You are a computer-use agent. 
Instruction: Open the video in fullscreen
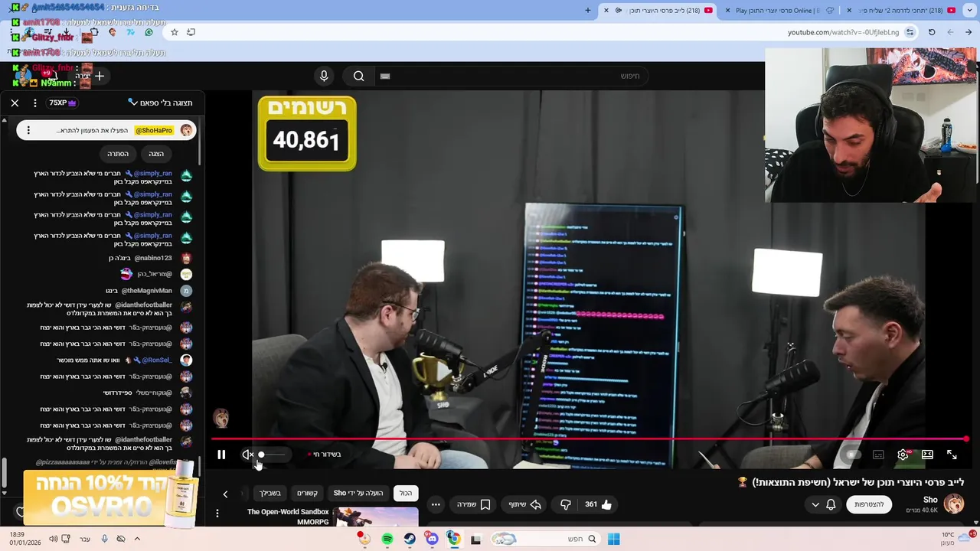(x=952, y=455)
